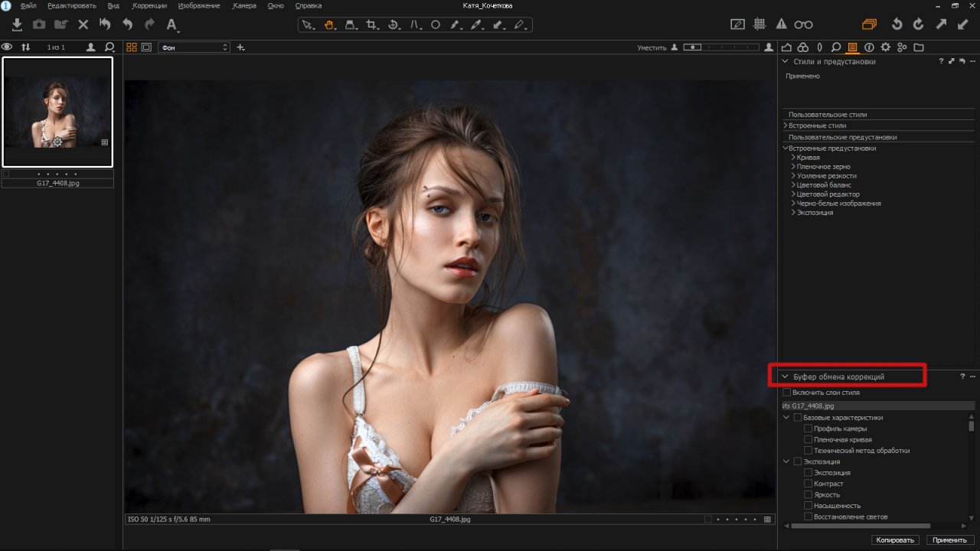The height and width of the screenshot is (551, 980).
Task: Check the Контраст checkbox
Action: pos(808,484)
